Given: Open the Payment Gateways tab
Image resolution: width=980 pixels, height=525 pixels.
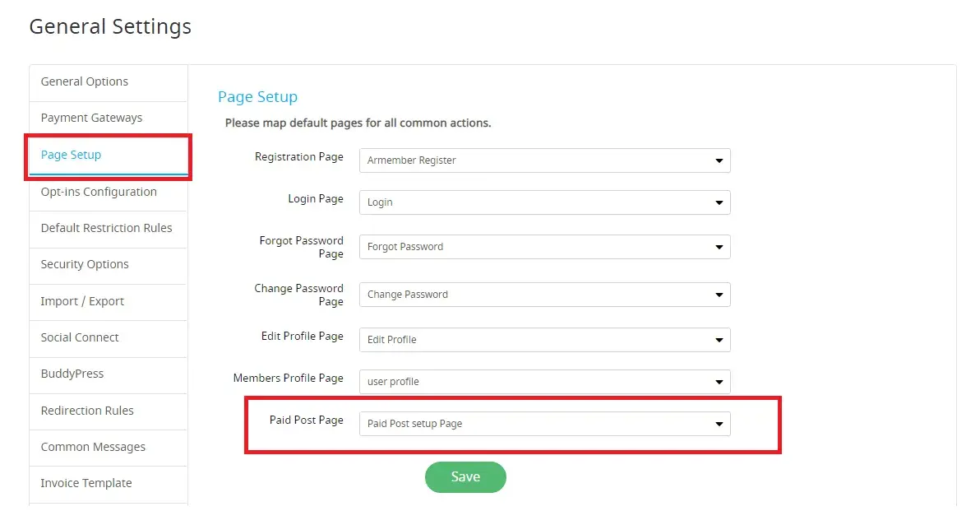Looking at the screenshot, I should (x=91, y=118).
